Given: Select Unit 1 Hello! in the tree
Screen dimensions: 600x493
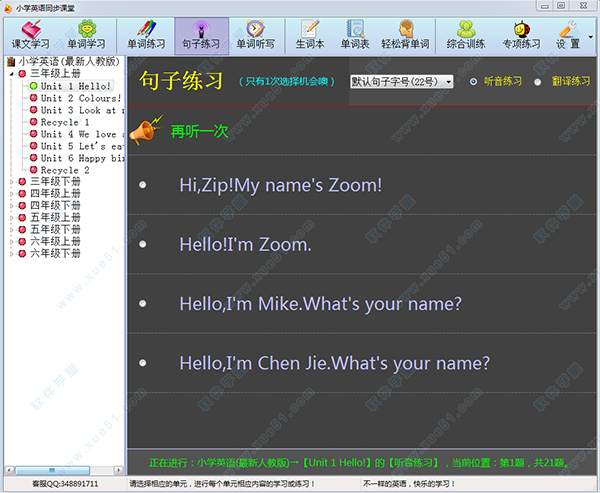Looking at the screenshot, I should (76, 86).
